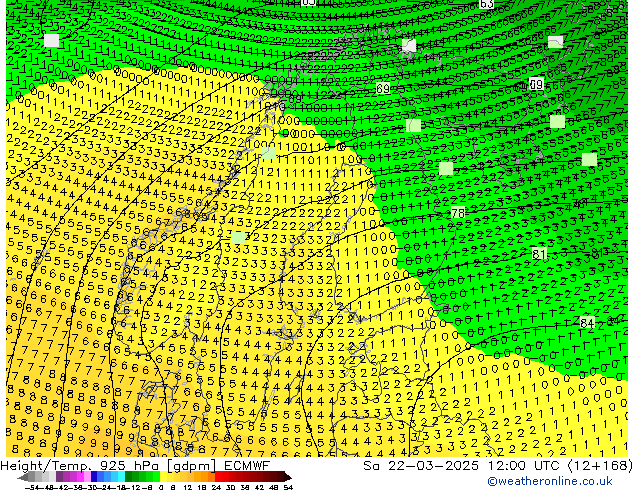The width and height of the screenshot is (634, 490).
Task: Click the '(12+168)' forecast hour text
Action: coord(601,466)
